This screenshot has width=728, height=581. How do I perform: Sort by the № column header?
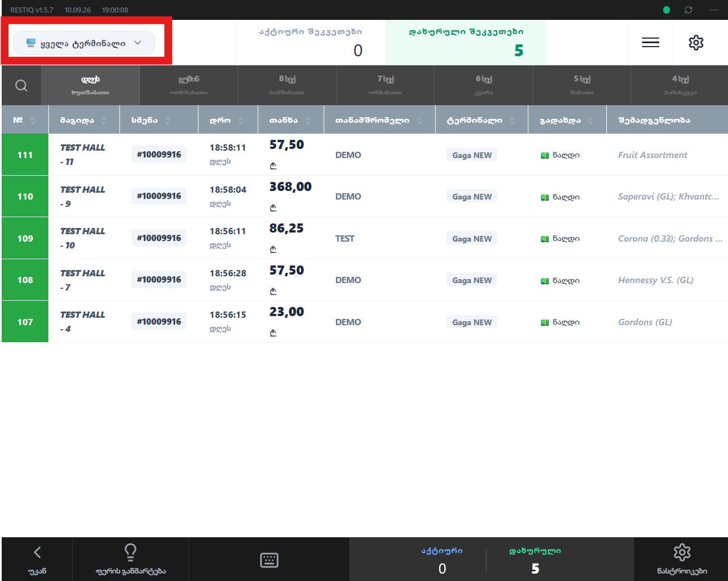(25, 120)
